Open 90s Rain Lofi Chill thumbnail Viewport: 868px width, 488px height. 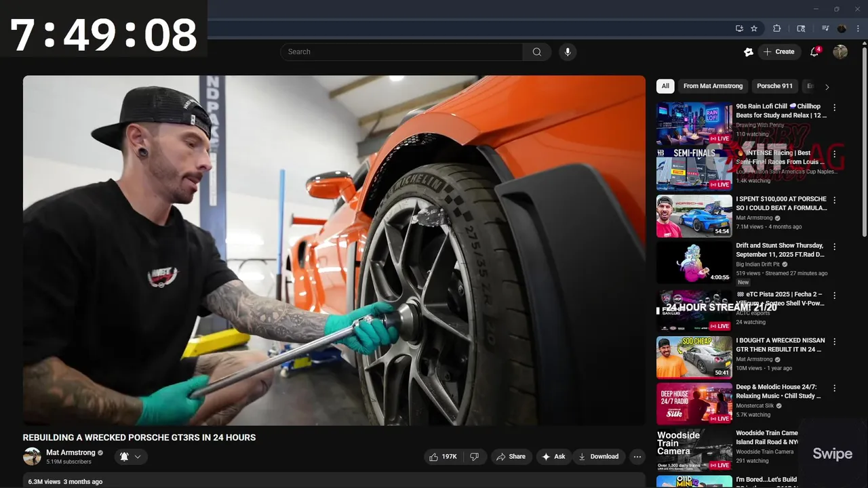point(694,123)
